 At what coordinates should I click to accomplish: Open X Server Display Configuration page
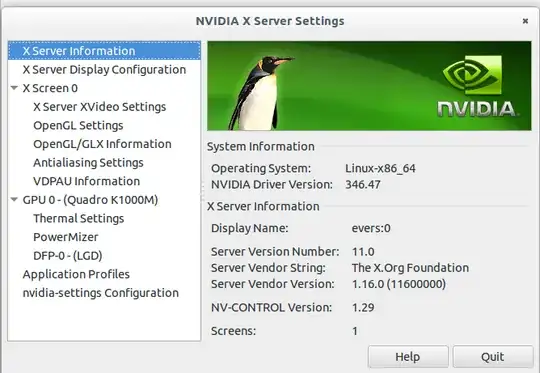click(104, 70)
